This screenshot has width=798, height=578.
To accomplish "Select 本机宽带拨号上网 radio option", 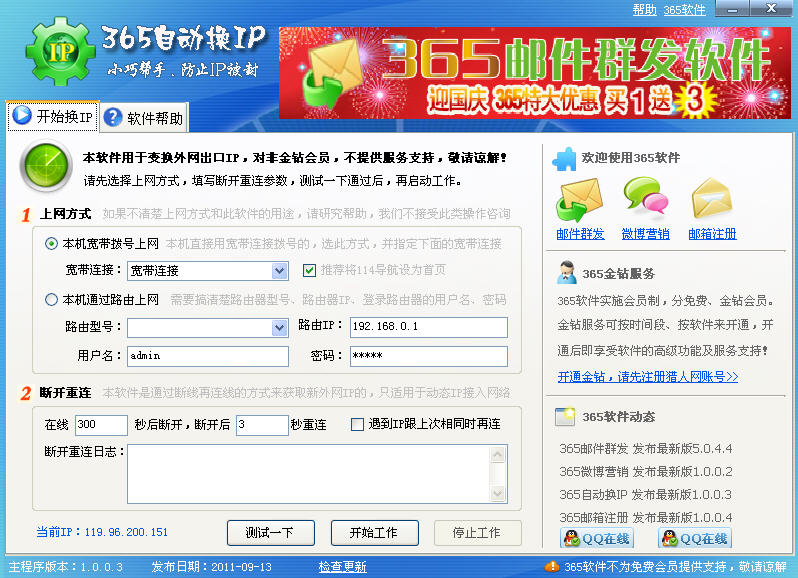I will 52,243.
